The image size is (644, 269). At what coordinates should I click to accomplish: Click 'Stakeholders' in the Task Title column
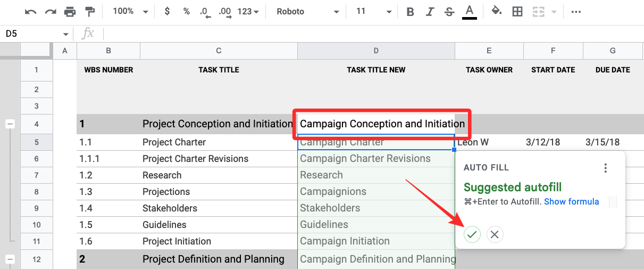point(219,208)
